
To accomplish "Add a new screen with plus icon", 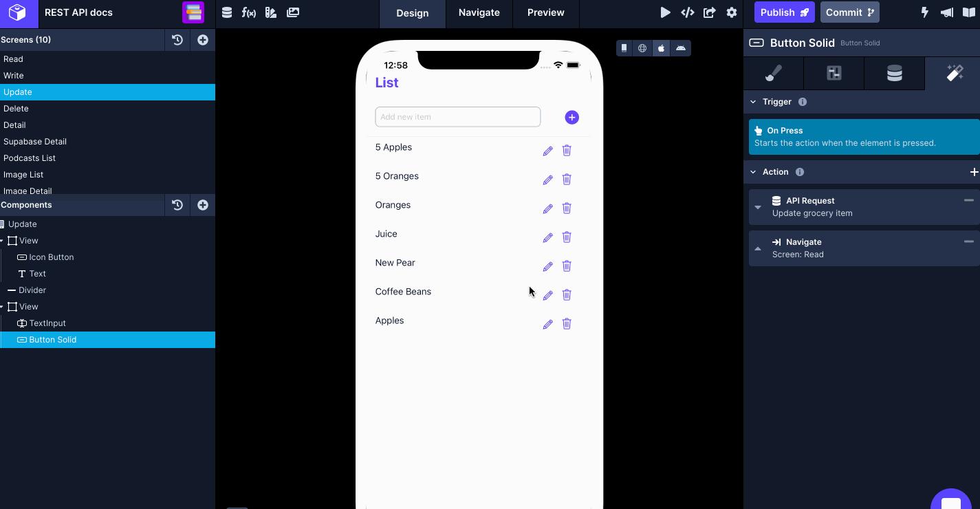I will (203, 40).
